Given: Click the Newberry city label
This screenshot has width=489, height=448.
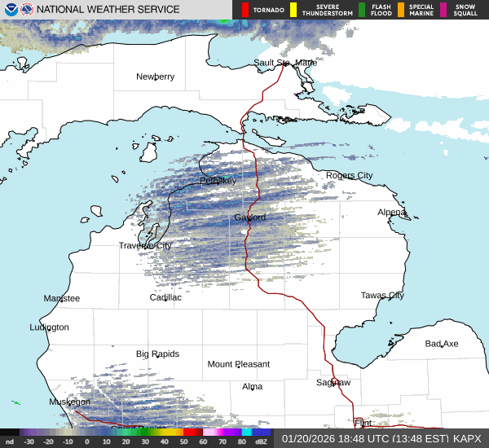Looking at the screenshot, I should pyautogui.click(x=155, y=77).
